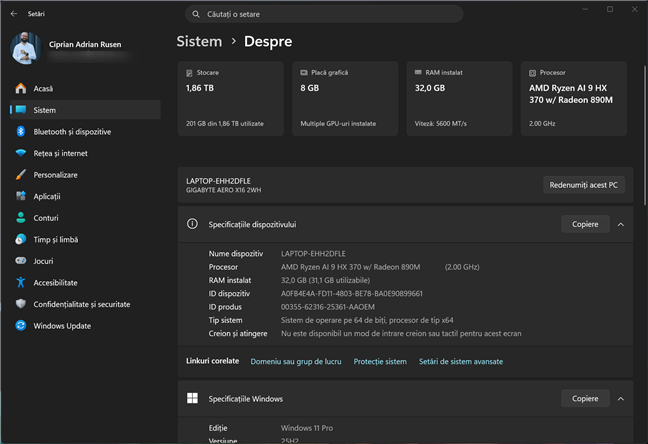Click the Procesor card chip icon
648x444 pixels.
[532, 73]
